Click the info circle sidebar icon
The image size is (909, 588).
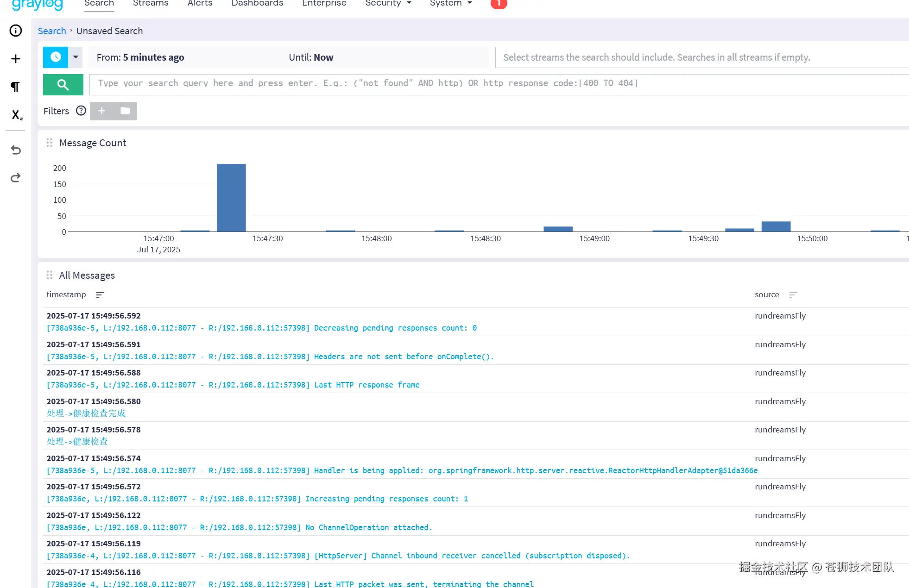pyautogui.click(x=16, y=31)
